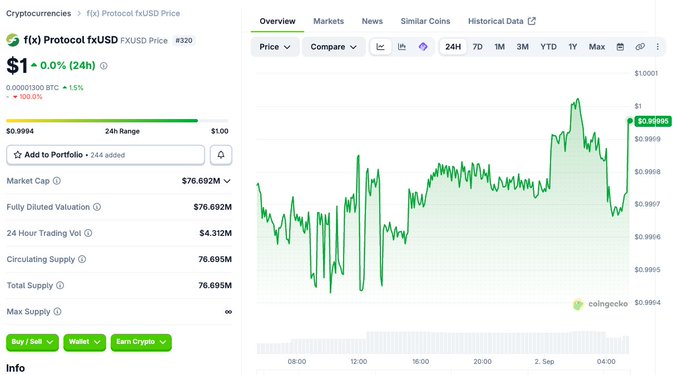Switch to the Markets tab
Viewport: 679px width, 375px height.
329,21
